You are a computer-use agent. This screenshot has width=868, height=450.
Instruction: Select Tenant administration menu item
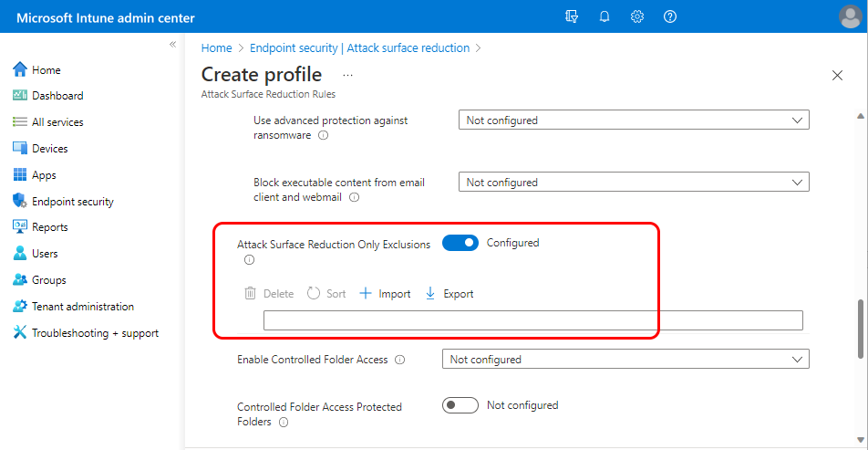point(82,307)
